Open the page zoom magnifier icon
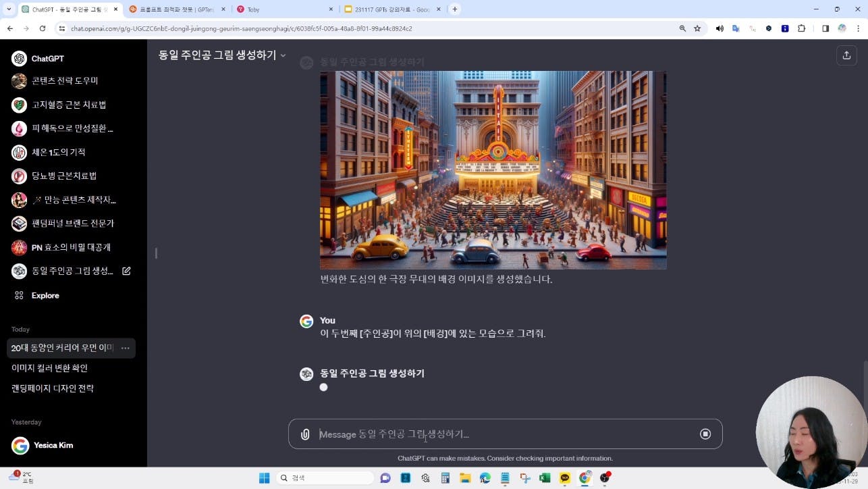 682,28
